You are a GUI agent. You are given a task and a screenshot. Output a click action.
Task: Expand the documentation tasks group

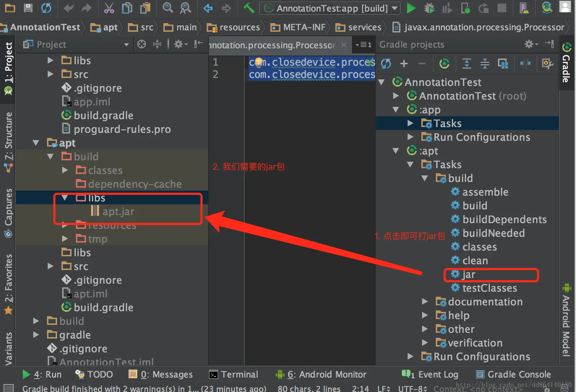(x=425, y=301)
